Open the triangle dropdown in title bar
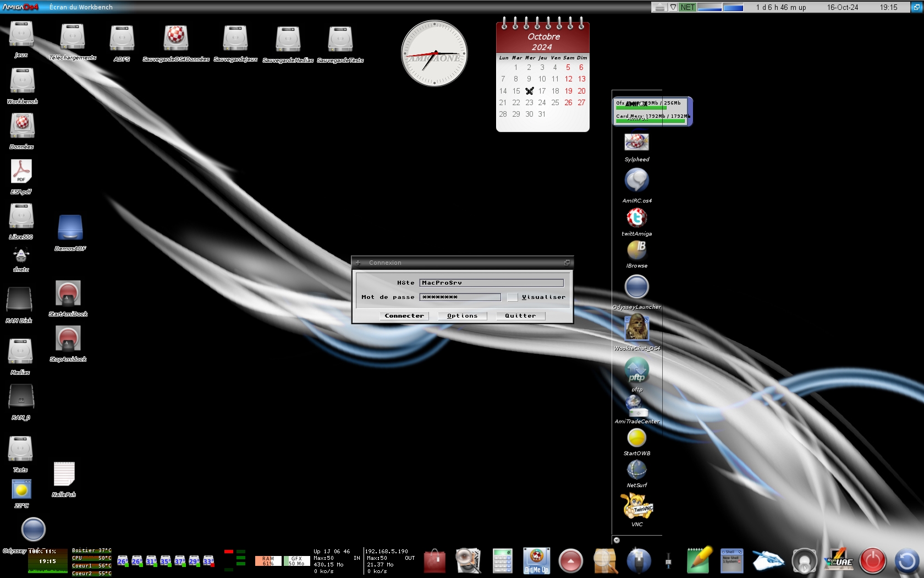The width and height of the screenshot is (924, 578). coord(673,7)
